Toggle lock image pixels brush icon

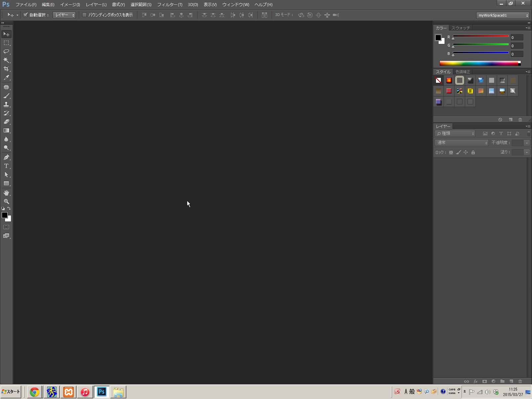point(458,152)
